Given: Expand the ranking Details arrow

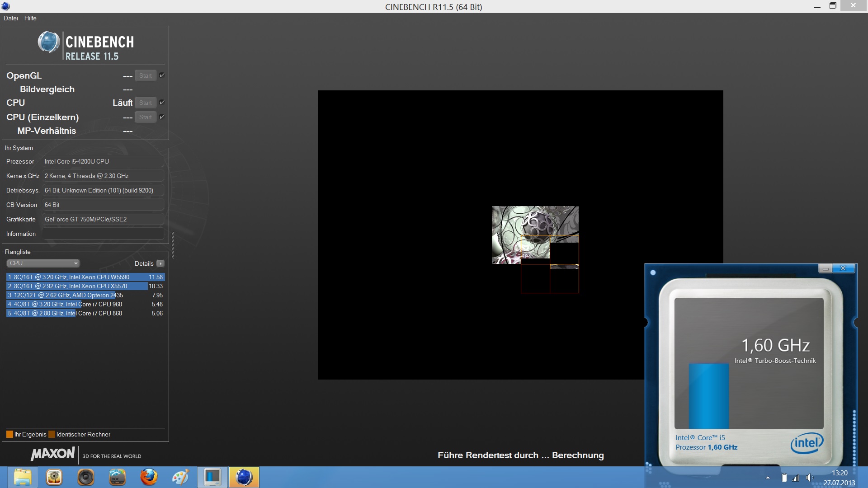Looking at the screenshot, I should click(160, 263).
